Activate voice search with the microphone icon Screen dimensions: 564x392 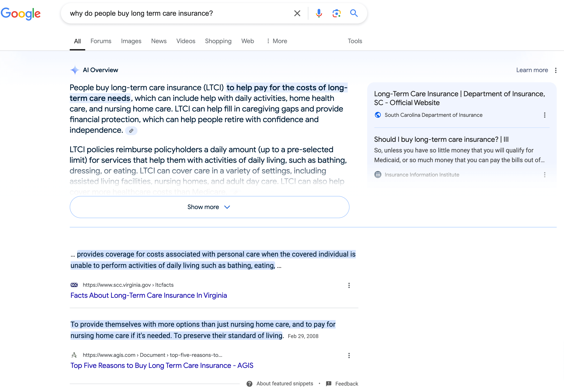pyautogui.click(x=319, y=13)
